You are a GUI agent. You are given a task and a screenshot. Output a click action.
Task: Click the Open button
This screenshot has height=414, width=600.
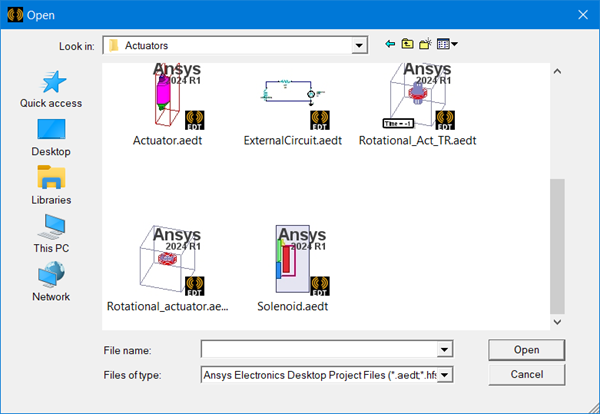[527, 350]
